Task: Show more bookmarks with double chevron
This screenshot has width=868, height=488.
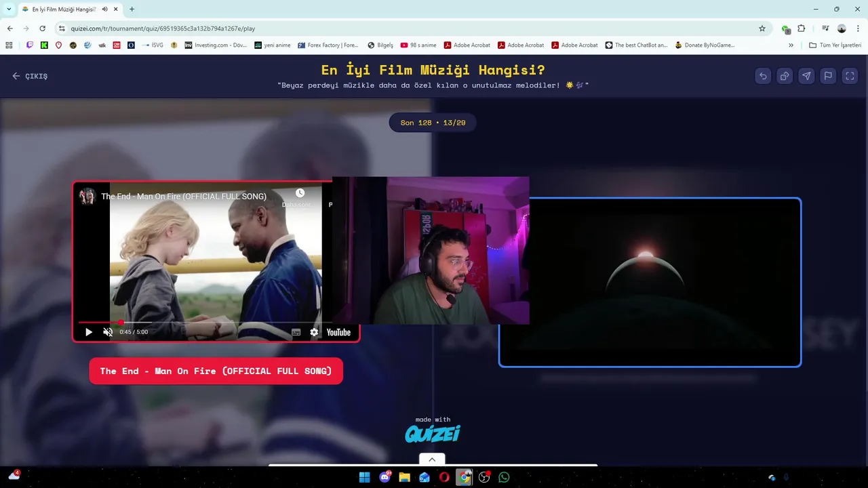Action: pyautogui.click(x=791, y=45)
